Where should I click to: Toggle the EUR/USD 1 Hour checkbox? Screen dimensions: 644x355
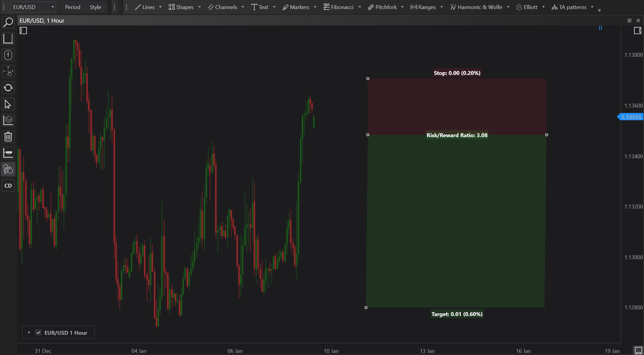38,333
